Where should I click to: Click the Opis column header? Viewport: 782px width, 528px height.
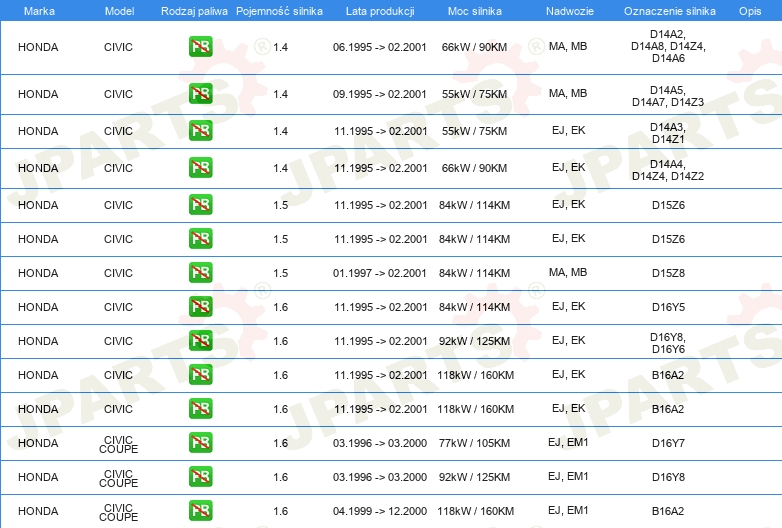(x=750, y=10)
